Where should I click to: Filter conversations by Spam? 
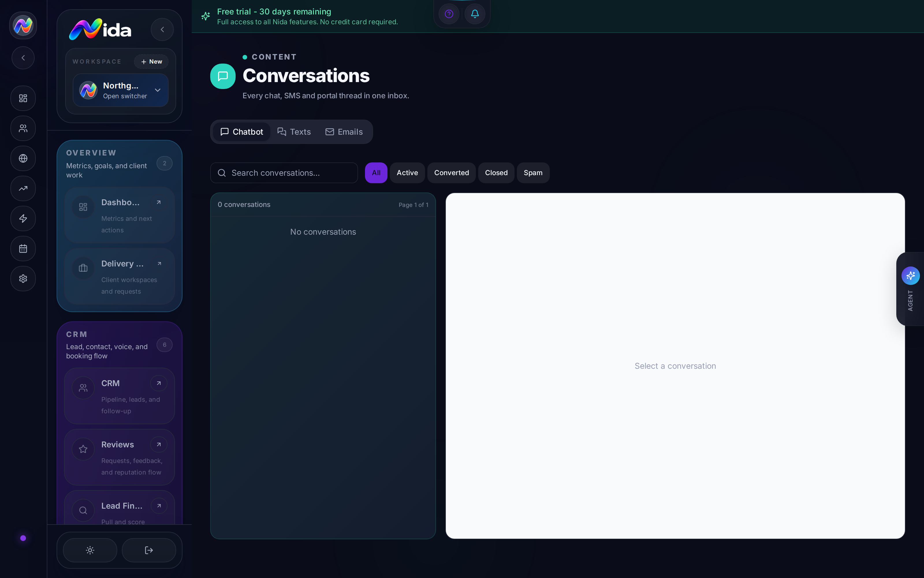point(533,173)
